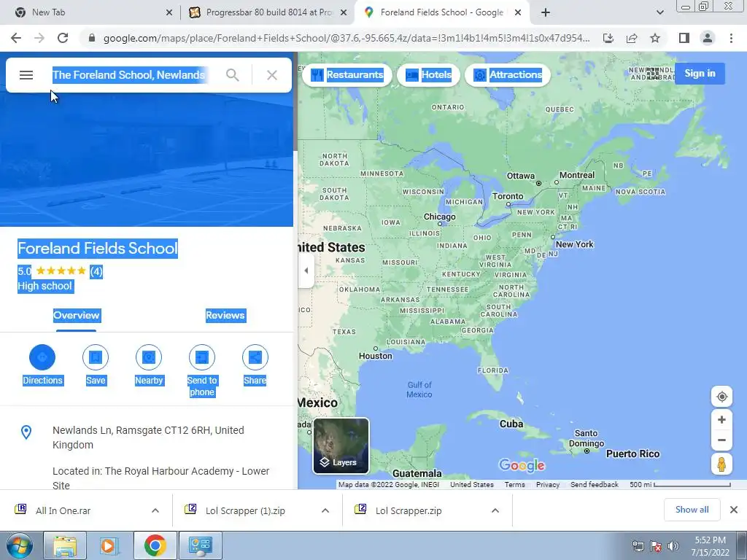Click the share page icon in address bar
747x560 pixels.
[x=632, y=38]
